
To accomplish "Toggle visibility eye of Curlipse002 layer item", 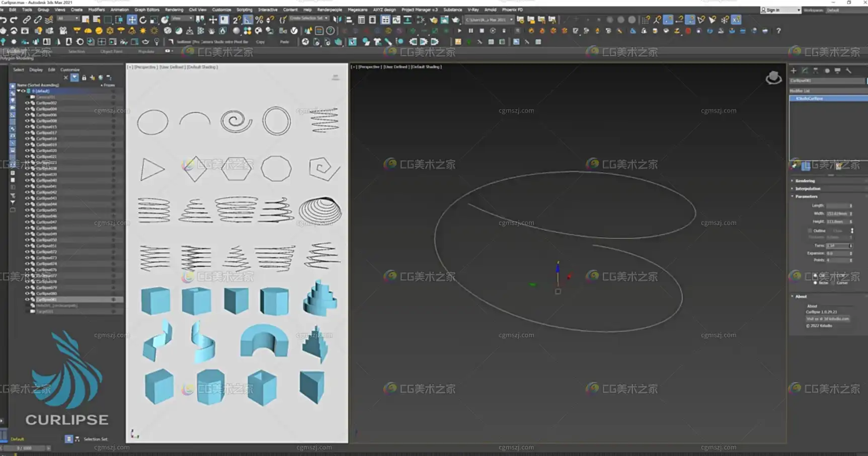I will [x=27, y=103].
